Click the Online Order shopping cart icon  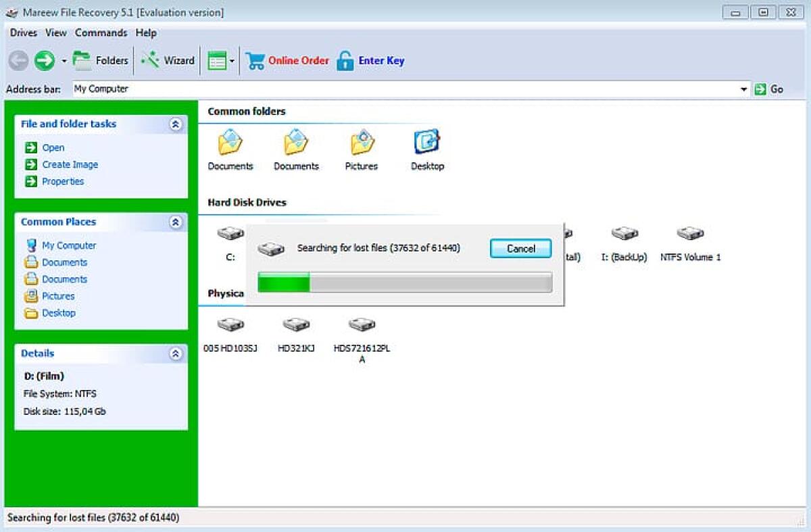click(x=255, y=60)
